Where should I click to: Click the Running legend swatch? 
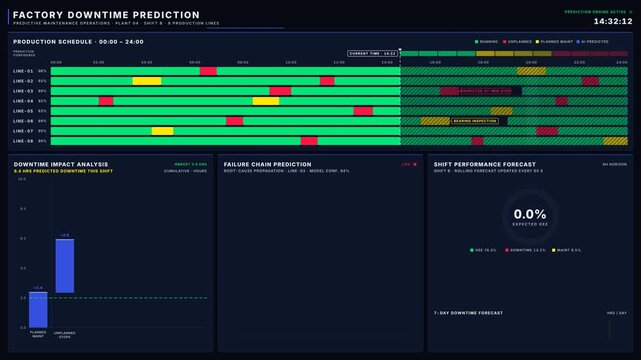tap(476, 42)
